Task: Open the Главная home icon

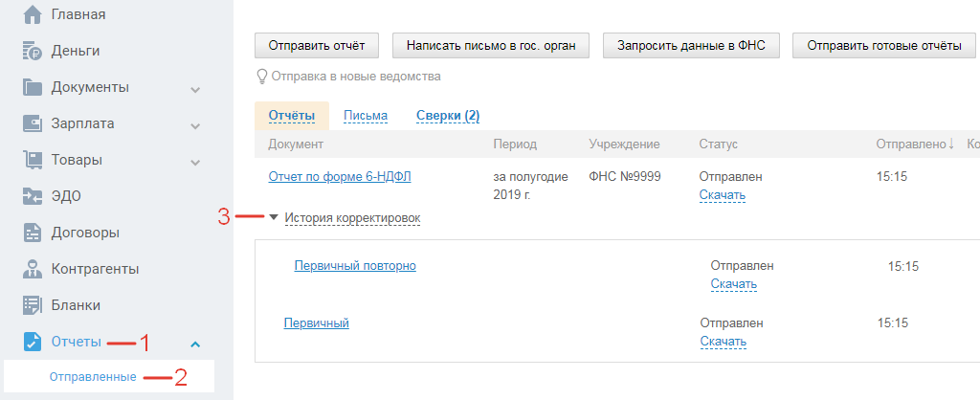Action: 32,14
